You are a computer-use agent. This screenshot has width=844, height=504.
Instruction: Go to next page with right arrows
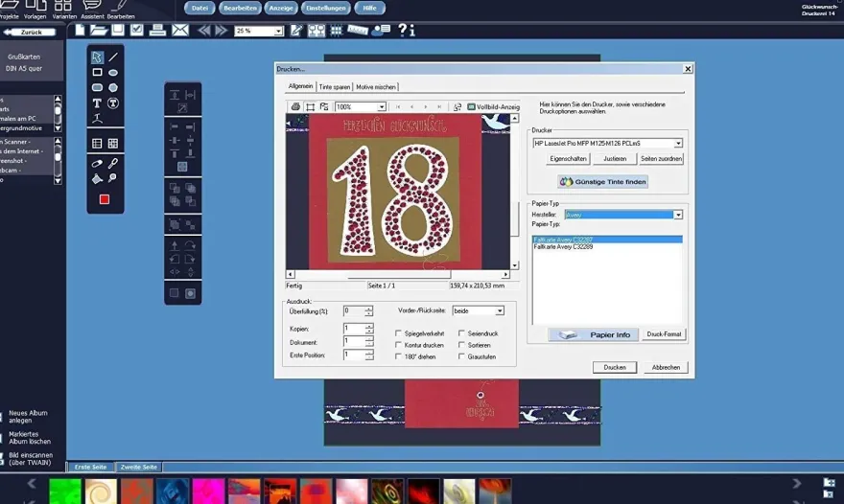click(x=222, y=30)
